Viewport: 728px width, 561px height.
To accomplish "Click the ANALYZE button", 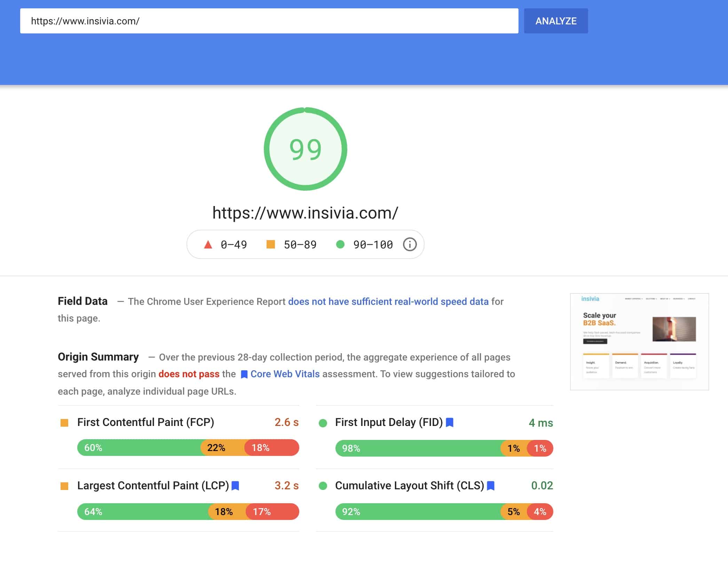I will pyautogui.click(x=556, y=21).
